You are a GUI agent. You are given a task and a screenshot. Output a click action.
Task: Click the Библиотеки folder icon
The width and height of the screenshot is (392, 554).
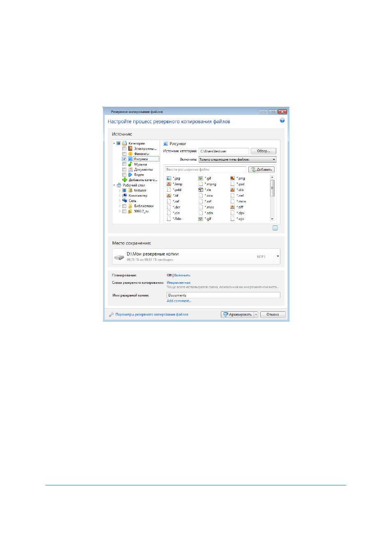(x=130, y=206)
